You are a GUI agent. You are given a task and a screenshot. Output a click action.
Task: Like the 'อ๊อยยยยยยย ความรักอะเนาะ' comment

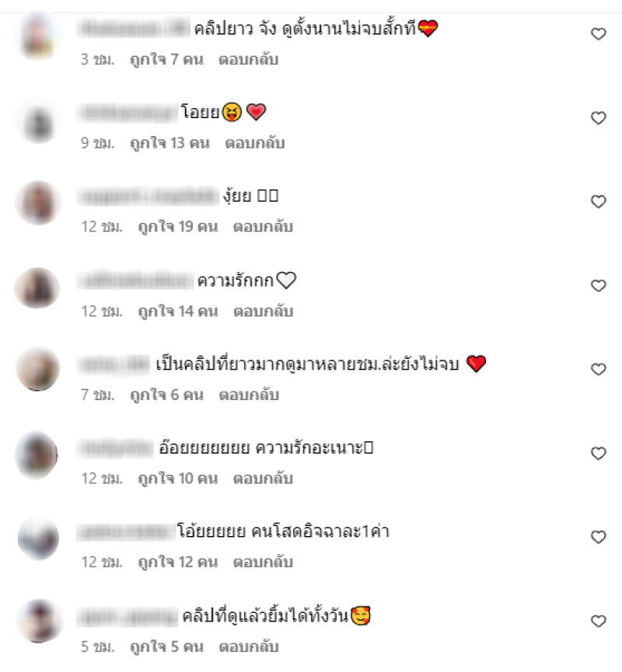click(599, 453)
